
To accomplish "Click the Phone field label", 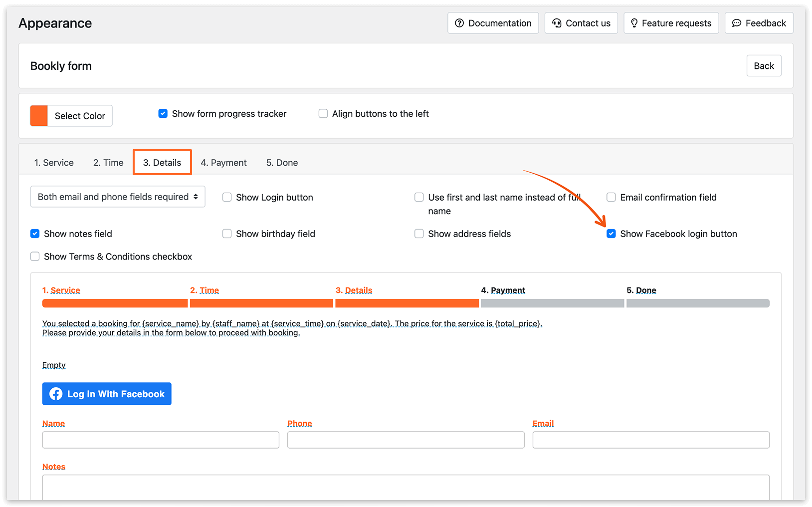I will tap(300, 424).
